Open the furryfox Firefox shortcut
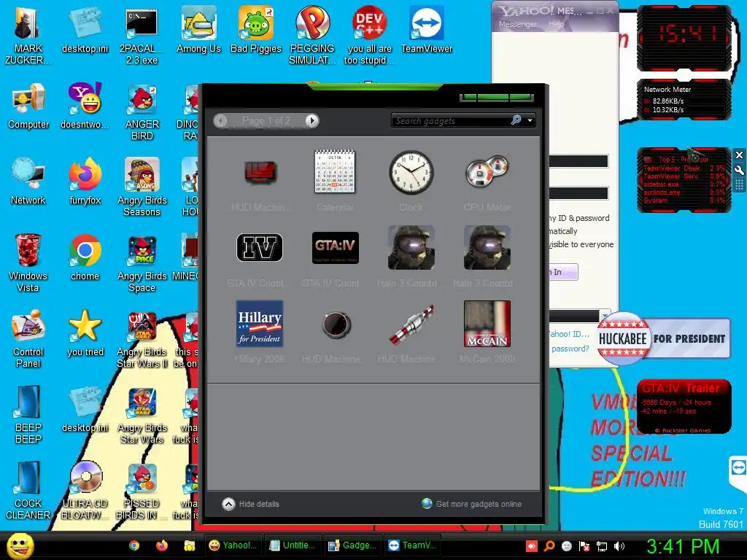This screenshot has height=560, width=747. pos(85,182)
